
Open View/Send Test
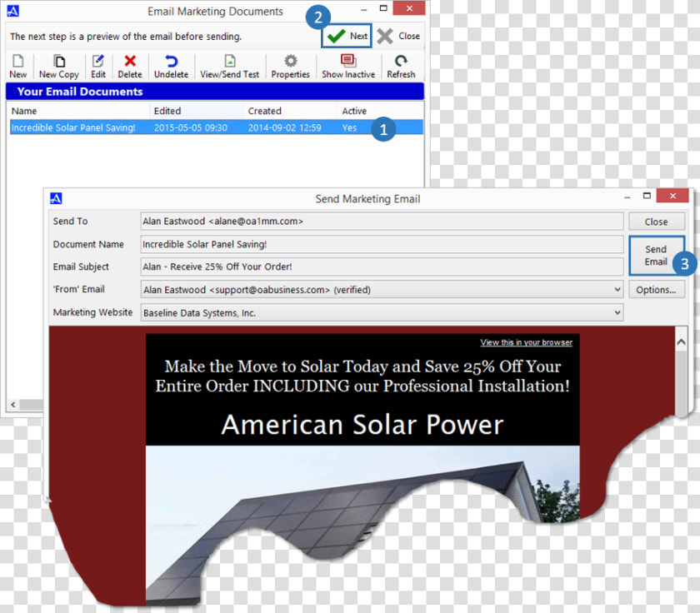click(x=229, y=67)
